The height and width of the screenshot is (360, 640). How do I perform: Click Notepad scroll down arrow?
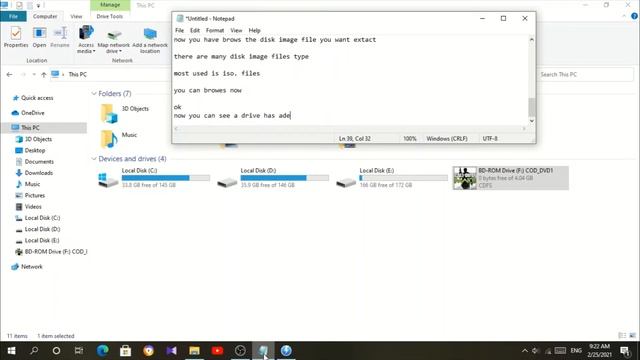pos(531,121)
